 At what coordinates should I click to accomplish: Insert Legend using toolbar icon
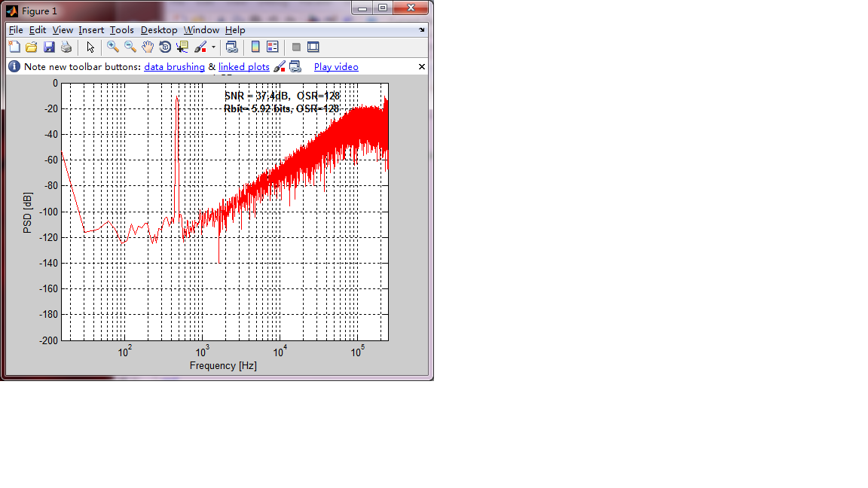tap(272, 47)
